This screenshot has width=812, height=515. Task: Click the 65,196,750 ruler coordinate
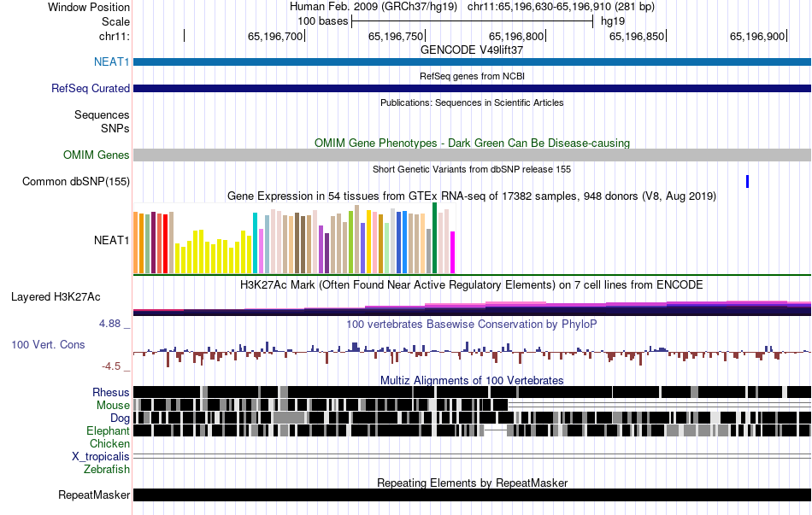396,36
